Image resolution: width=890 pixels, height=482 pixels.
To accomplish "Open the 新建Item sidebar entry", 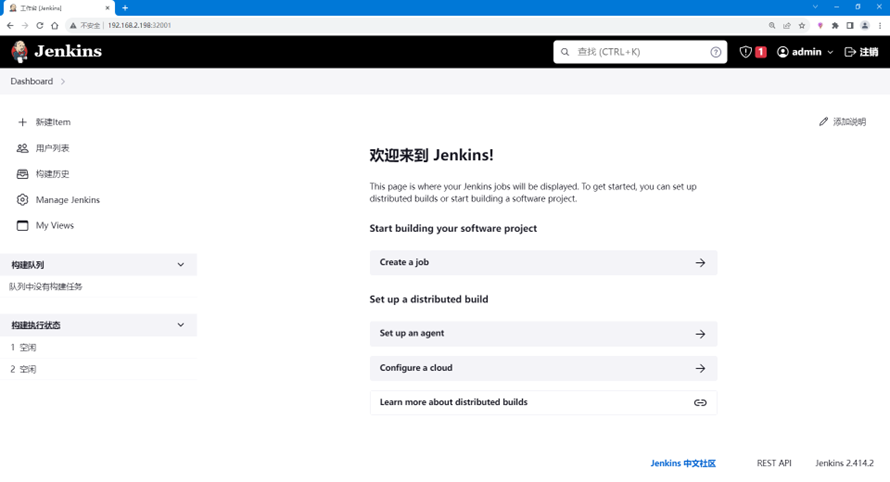I will [x=53, y=122].
